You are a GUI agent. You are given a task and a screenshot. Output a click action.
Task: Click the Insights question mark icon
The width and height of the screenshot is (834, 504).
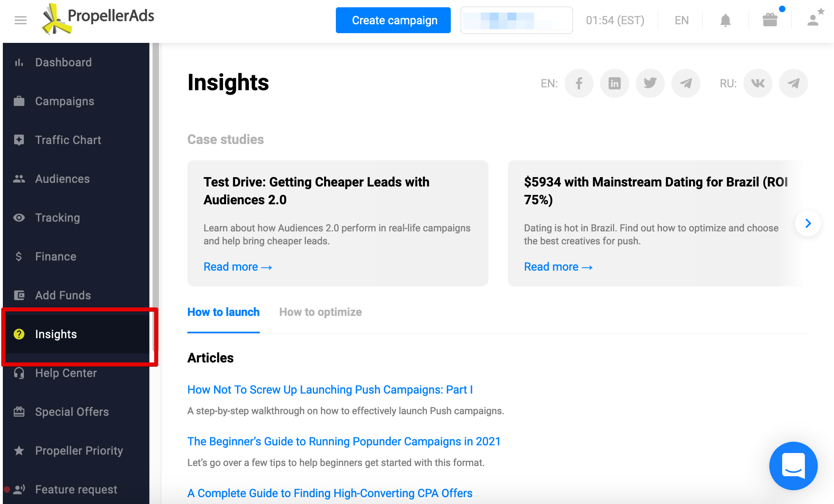pyautogui.click(x=19, y=334)
